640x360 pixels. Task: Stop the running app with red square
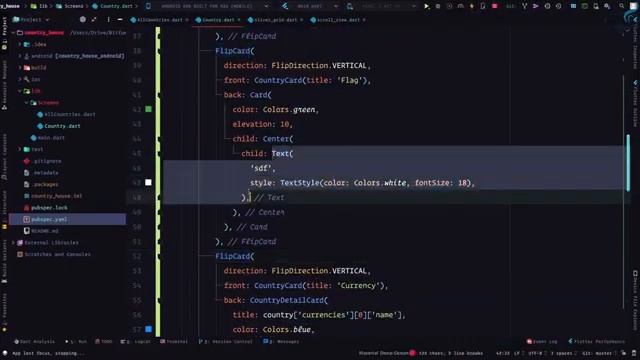[x=495, y=7]
